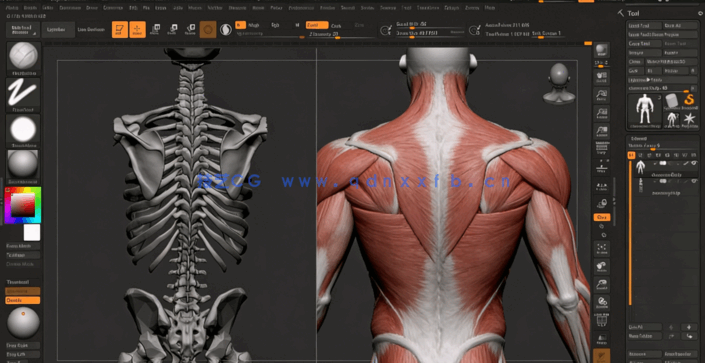Toggle the wide orange Zadd-style button
This screenshot has height=363, width=705.
(317, 25)
